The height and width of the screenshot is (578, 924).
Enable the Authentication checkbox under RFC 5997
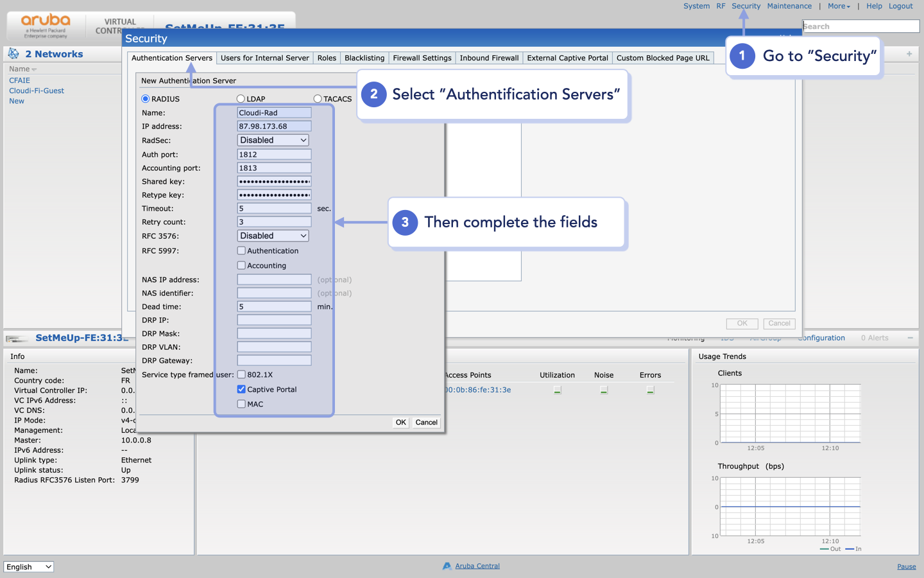241,251
